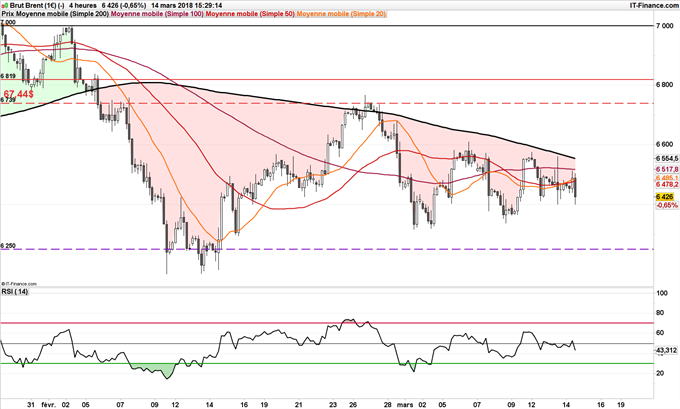The image size is (680, 409).
Task: Select the Moyenne mobile (Simple 100) legend
Action: [x=158, y=14]
